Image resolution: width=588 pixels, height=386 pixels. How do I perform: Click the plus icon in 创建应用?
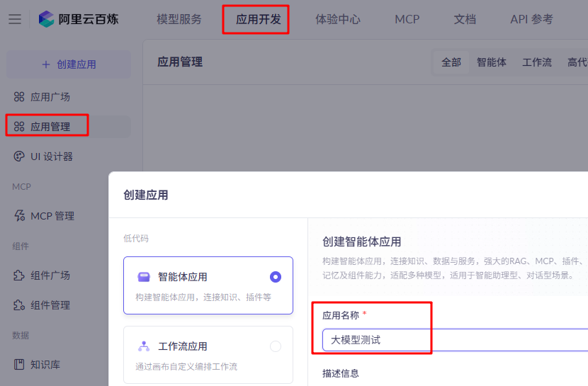pyautogui.click(x=46, y=64)
